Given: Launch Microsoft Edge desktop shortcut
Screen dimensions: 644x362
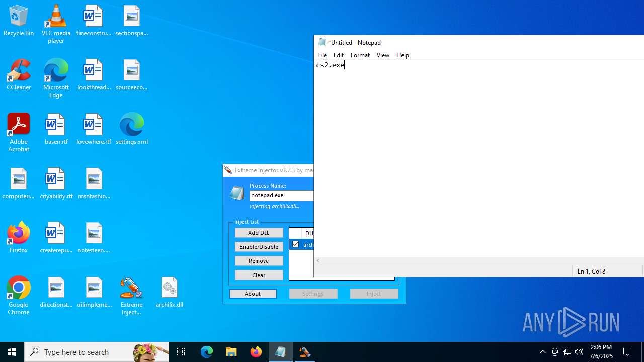Looking at the screenshot, I should pyautogui.click(x=56, y=78).
